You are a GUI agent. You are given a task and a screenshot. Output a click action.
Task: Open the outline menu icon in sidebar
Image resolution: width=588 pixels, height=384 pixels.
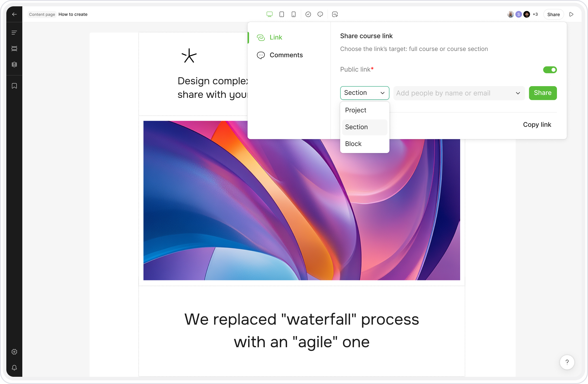(14, 33)
